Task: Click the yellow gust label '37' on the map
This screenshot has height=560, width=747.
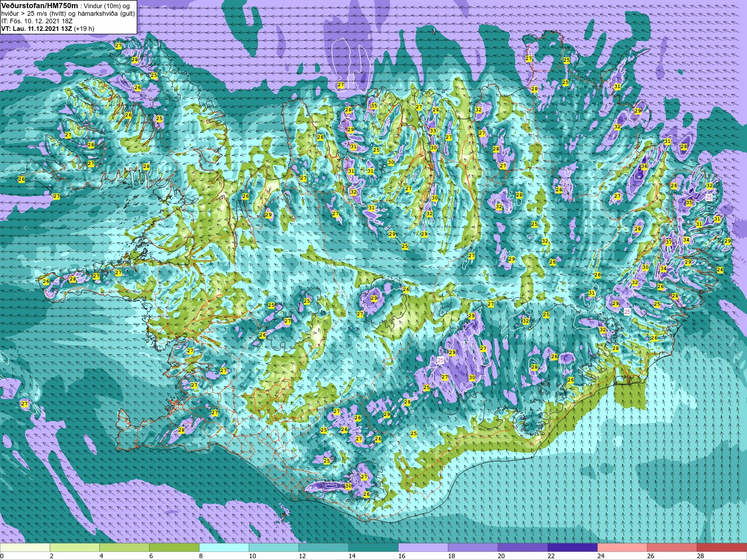Action: tap(669, 242)
